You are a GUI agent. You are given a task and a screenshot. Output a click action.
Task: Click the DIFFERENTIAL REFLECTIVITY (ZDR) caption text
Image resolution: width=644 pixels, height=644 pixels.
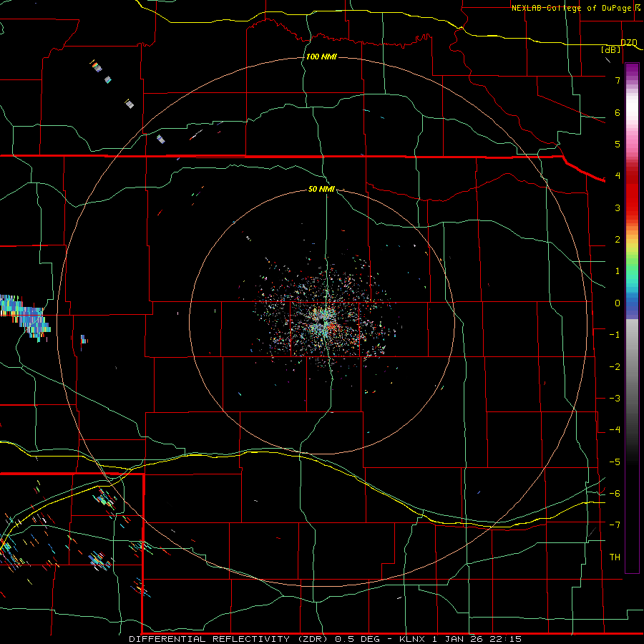[228, 639]
